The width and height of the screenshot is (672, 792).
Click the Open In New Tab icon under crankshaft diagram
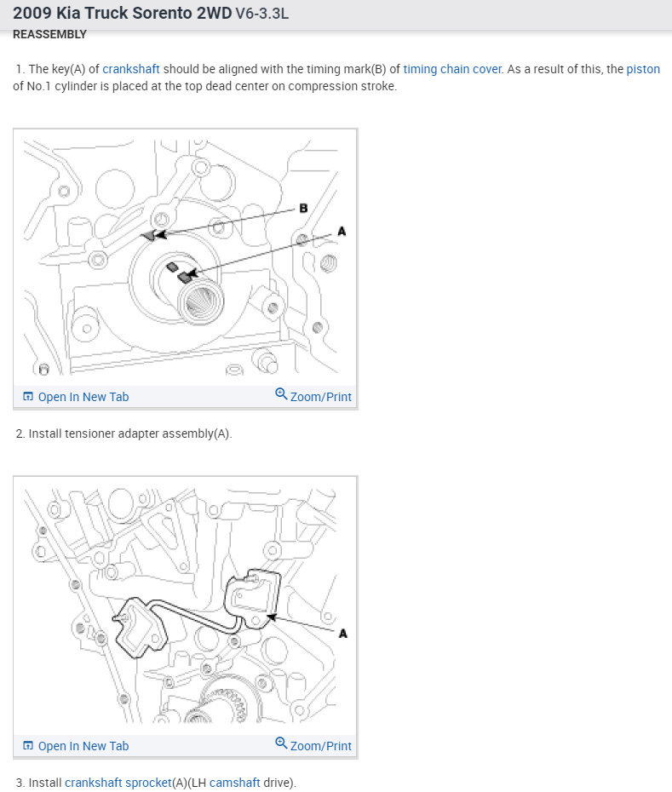coord(28,397)
